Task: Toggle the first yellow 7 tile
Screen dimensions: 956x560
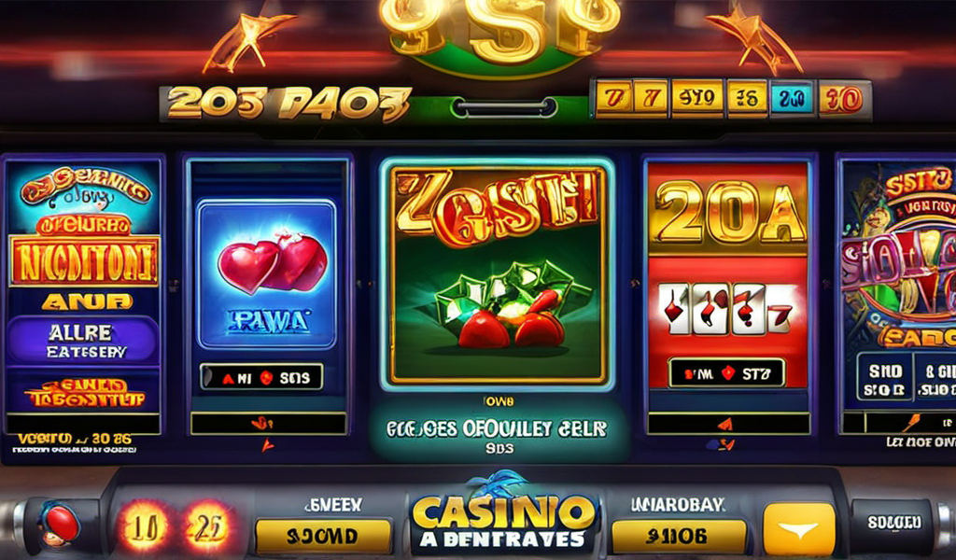Action: 613,98
